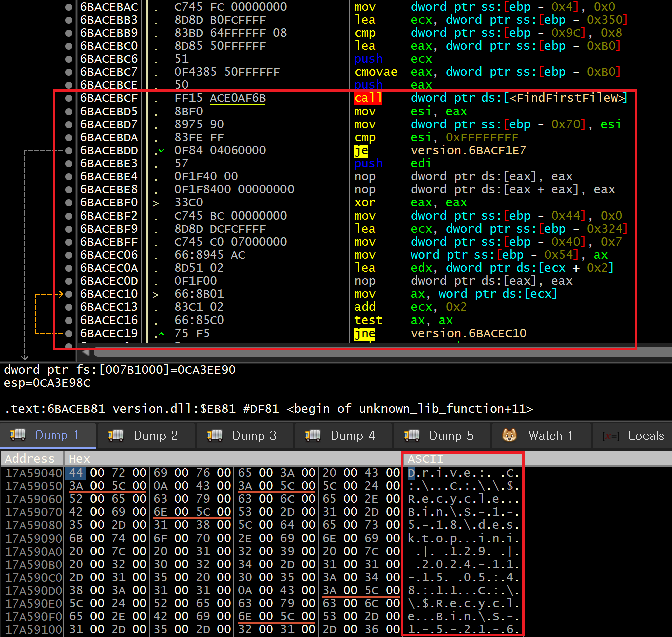The height and width of the screenshot is (637, 672).
Task: Toggle breakpoint dot at address 6BACEBE3
Action: tap(69, 164)
